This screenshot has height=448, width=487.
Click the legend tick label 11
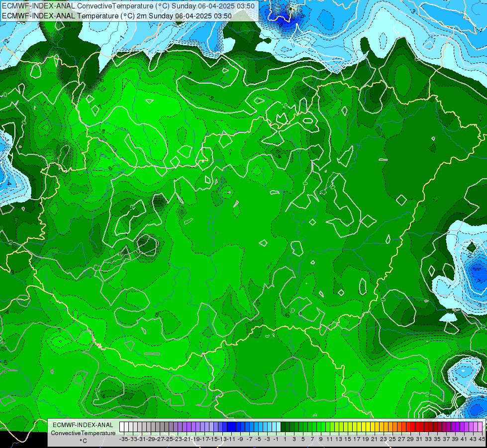point(330,439)
